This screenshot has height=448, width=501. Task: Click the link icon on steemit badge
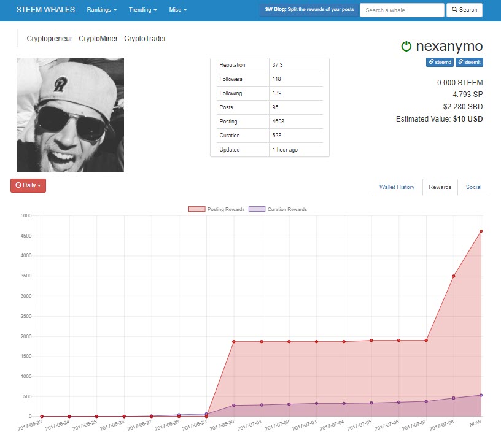tap(460, 62)
